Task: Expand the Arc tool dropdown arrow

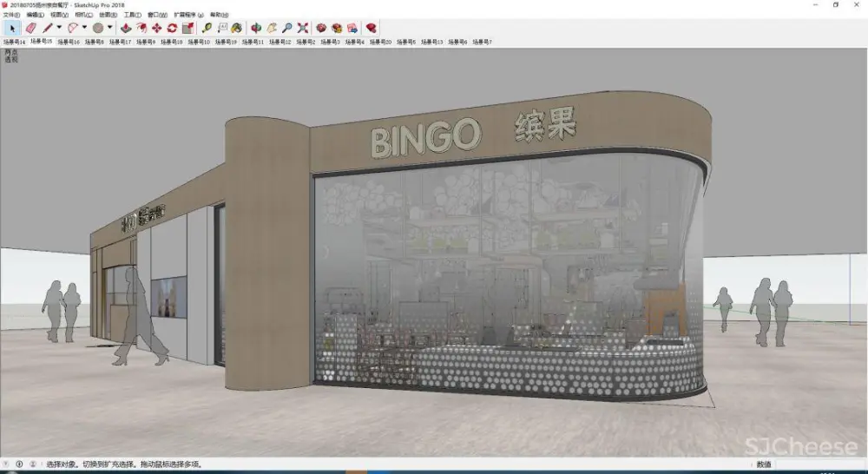Action: (84, 28)
